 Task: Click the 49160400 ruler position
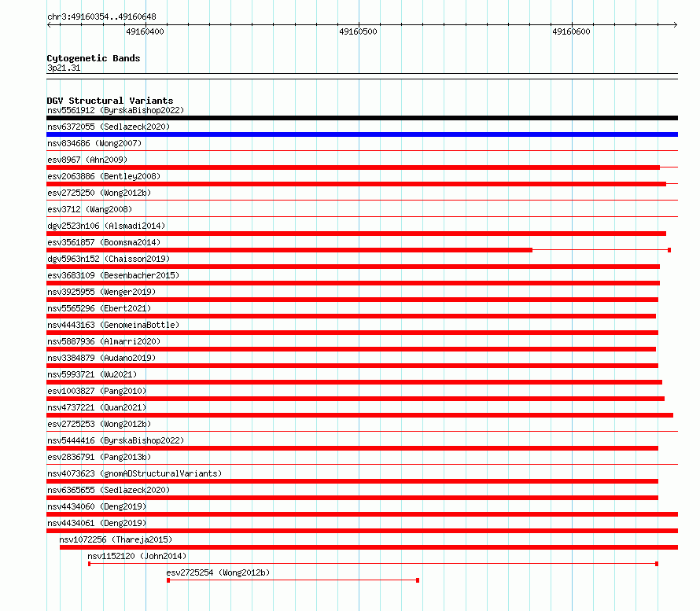point(145,31)
